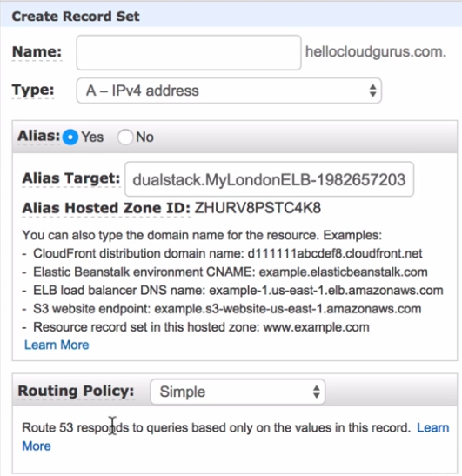Open Learn More link under alias examples
The image size is (462, 476).
57,345
